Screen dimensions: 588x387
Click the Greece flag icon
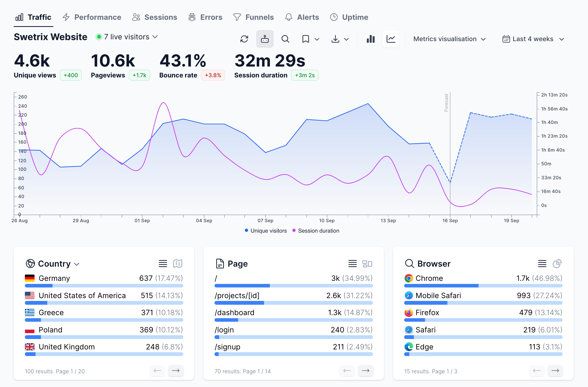click(30, 312)
